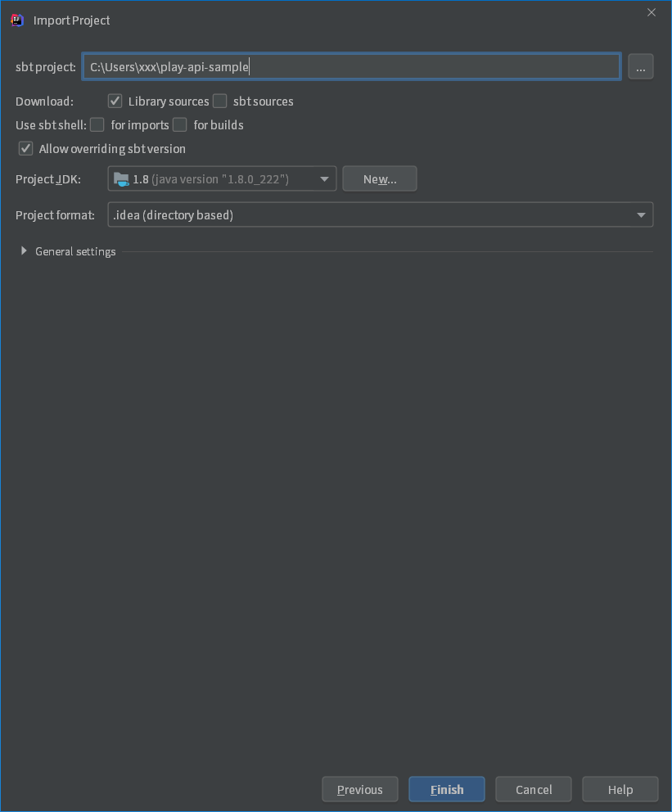The width and height of the screenshot is (672, 812).
Task: Open Help for the import dialog
Action: [620, 789]
